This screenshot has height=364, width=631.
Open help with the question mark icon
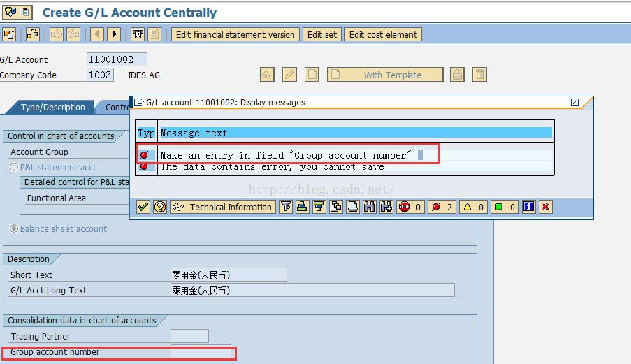pyautogui.click(x=160, y=207)
